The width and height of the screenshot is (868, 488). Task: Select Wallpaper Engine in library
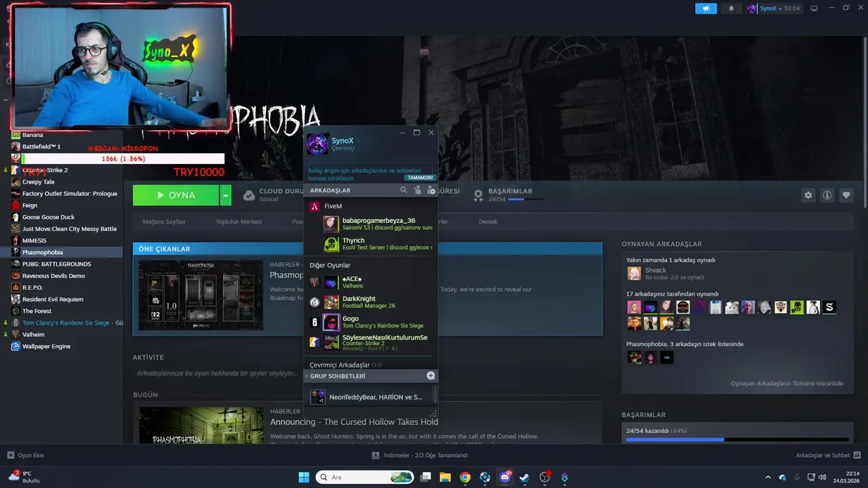46,346
